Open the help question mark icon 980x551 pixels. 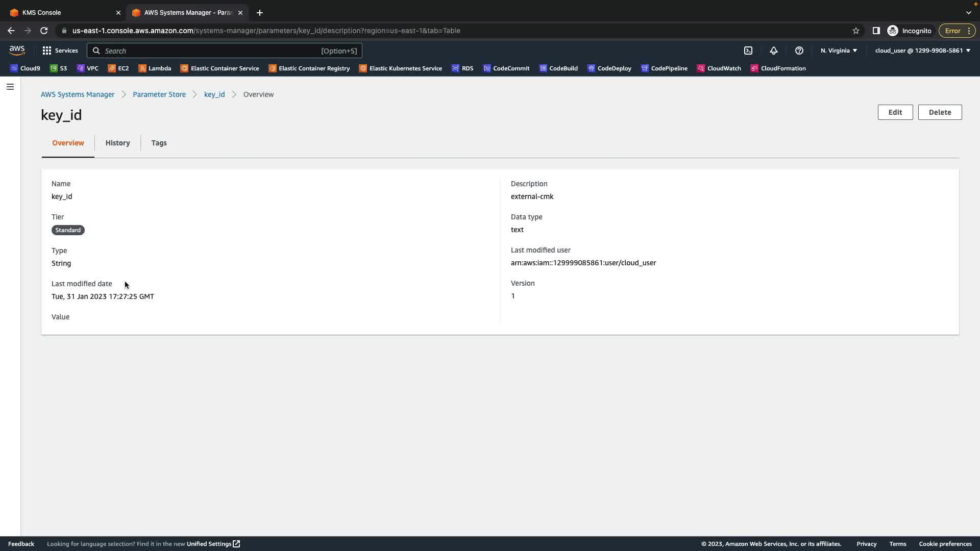(x=799, y=51)
